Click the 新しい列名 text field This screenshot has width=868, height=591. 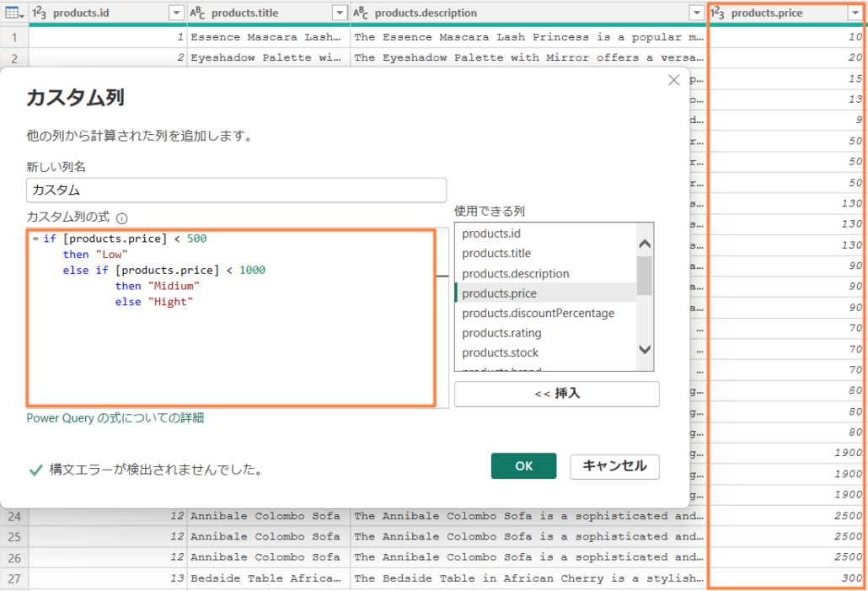[236, 191]
